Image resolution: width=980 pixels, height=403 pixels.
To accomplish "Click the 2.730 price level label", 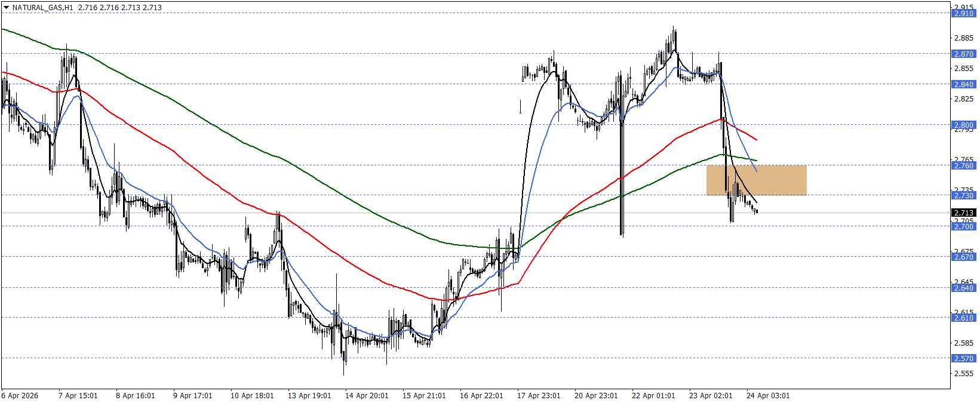I will (963, 195).
